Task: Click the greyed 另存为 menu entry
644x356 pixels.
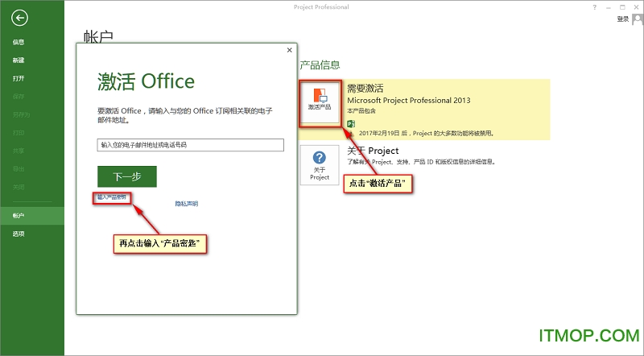Action: (x=22, y=114)
